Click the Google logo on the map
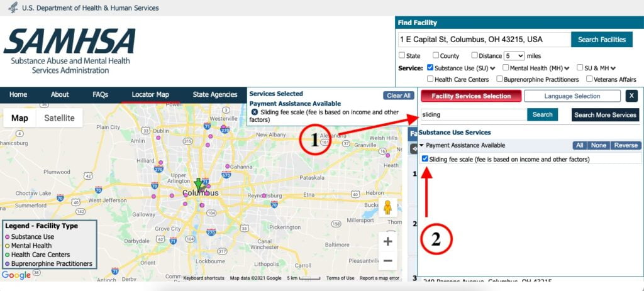The height and width of the screenshot is (291, 644). click(x=16, y=275)
